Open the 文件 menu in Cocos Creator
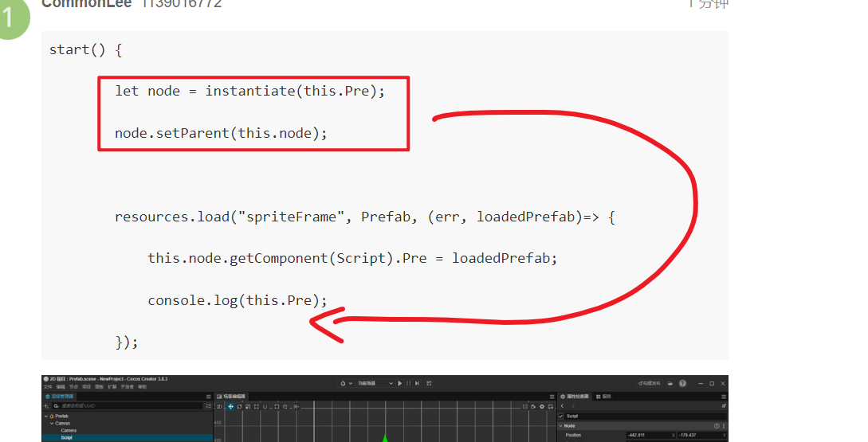Screen dimensions: 868x442 pyautogui.click(x=47, y=387)
